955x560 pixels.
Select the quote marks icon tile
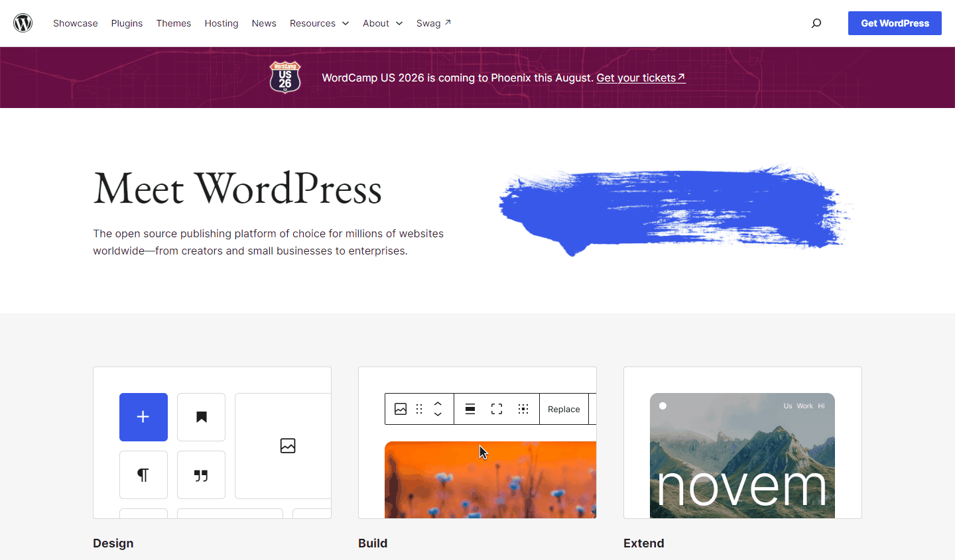201,475
